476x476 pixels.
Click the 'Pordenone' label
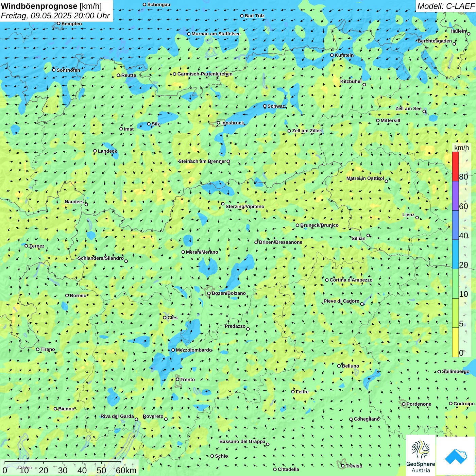(x=419, y=404)
